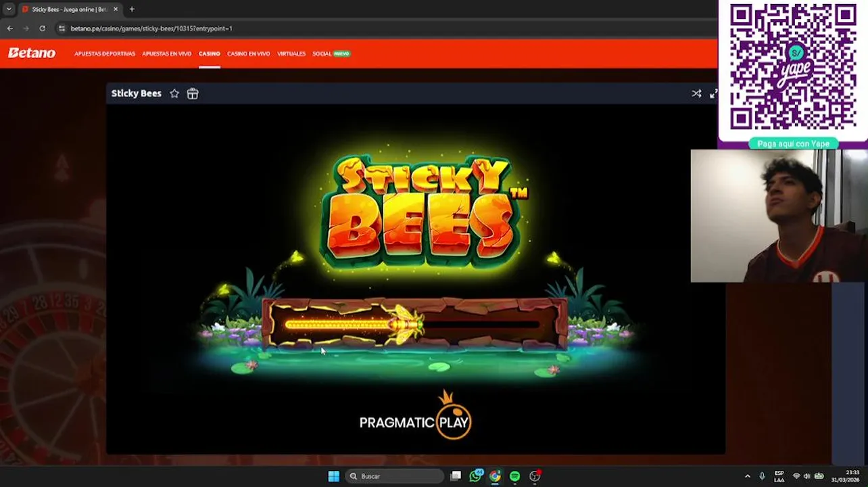
Task: Open Apuestas en Vivo section
Action: (166, 53)
